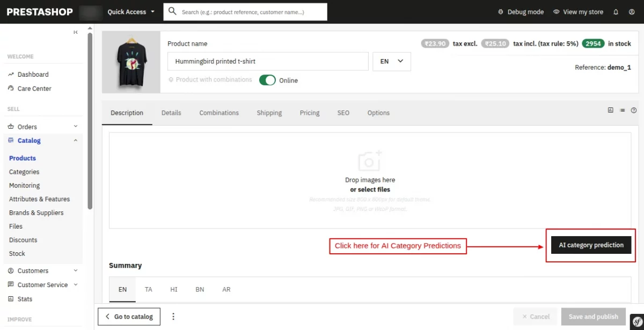644x330 pixels.
Task: Click the Go to catalog button
Action: (129, 317)
